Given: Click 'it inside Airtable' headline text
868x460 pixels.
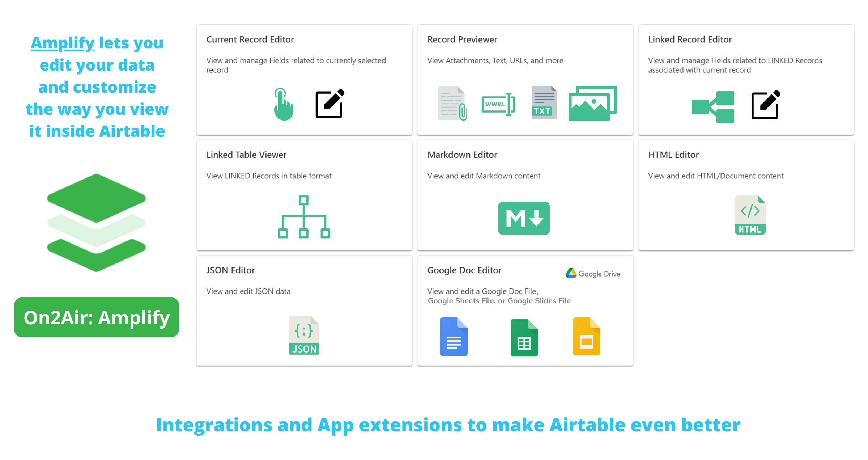Looking at the screenshot, I should (97, 131).
